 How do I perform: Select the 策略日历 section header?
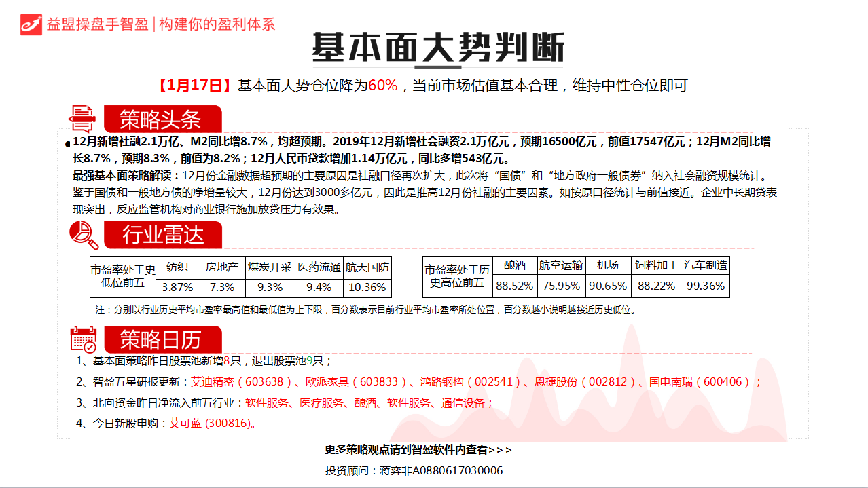(x=162, y=339)
